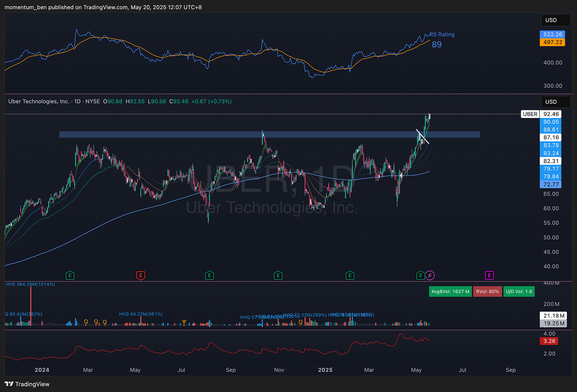
Task: Click the red 3.26 indicator value
Action: pos(549,341)
